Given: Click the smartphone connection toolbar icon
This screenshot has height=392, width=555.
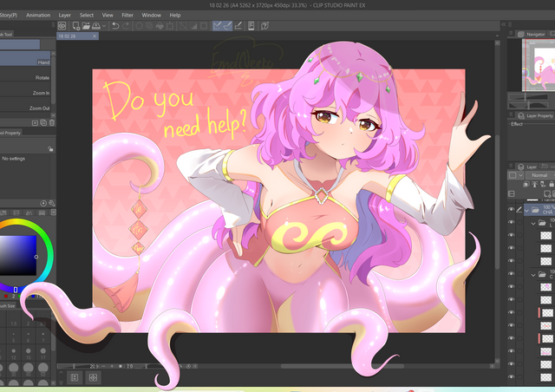Looking at the screenshot, I should (251, 26).
